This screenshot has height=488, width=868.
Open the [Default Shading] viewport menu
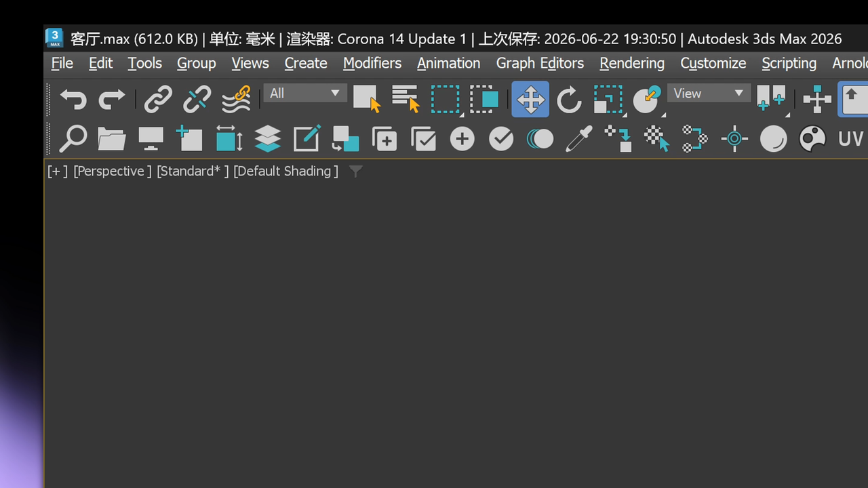click(285, 171)
